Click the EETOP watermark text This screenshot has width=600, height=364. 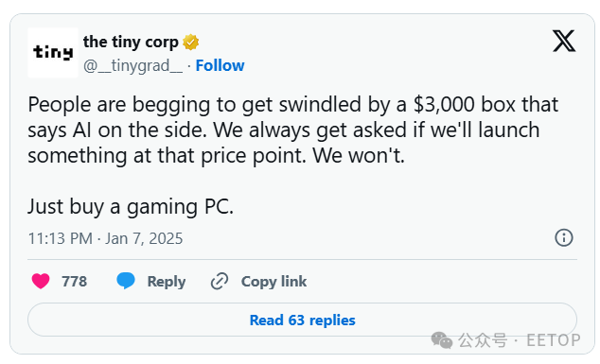pos(554,340)
